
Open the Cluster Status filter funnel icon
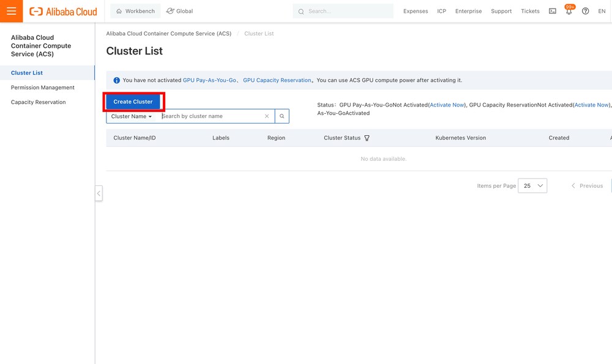coord(367,138)
